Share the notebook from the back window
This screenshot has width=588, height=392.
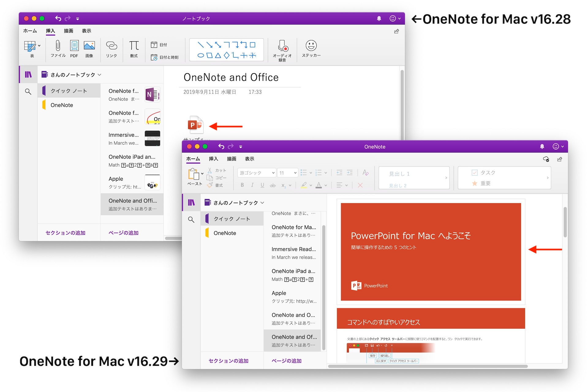click(x=397, y=31)
